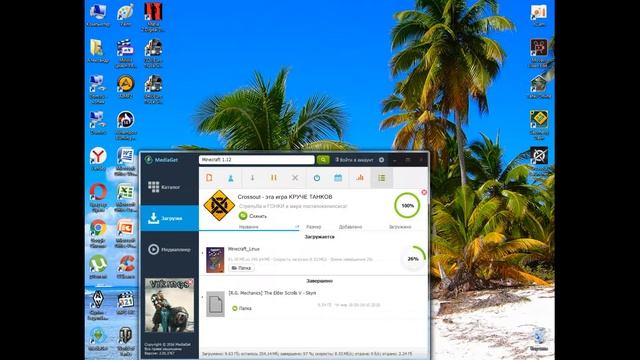This screenshot has height=360, width=640.
Task: Close the Vikings ad in sidebar
Action: (191, 282)
